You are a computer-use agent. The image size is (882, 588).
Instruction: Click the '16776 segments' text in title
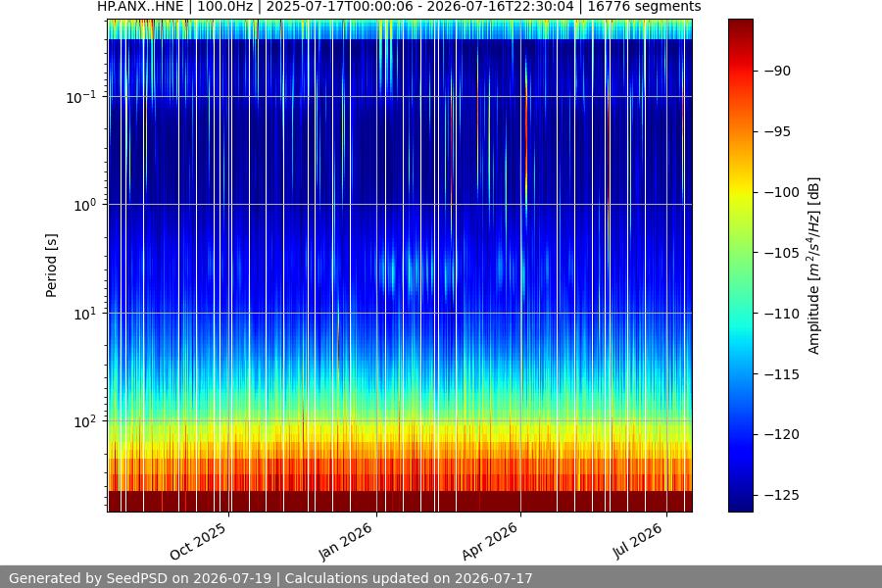[644, 7]
